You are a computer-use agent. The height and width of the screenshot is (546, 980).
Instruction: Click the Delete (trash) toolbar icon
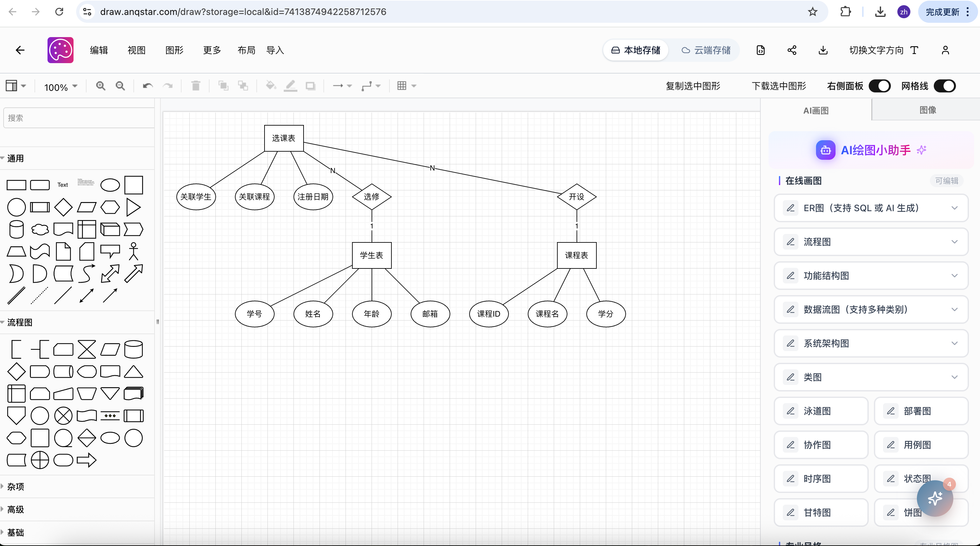click(x=196, y=86)
